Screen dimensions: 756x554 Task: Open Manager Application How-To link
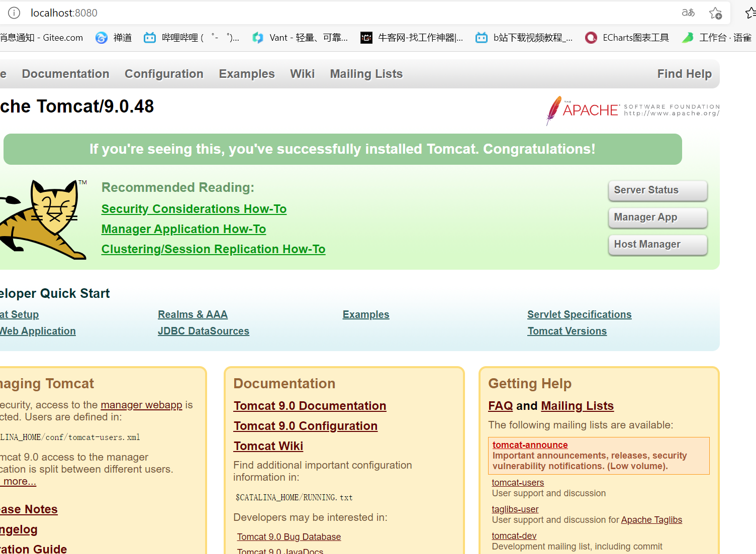pyautogui.click(x=183, y=229)
